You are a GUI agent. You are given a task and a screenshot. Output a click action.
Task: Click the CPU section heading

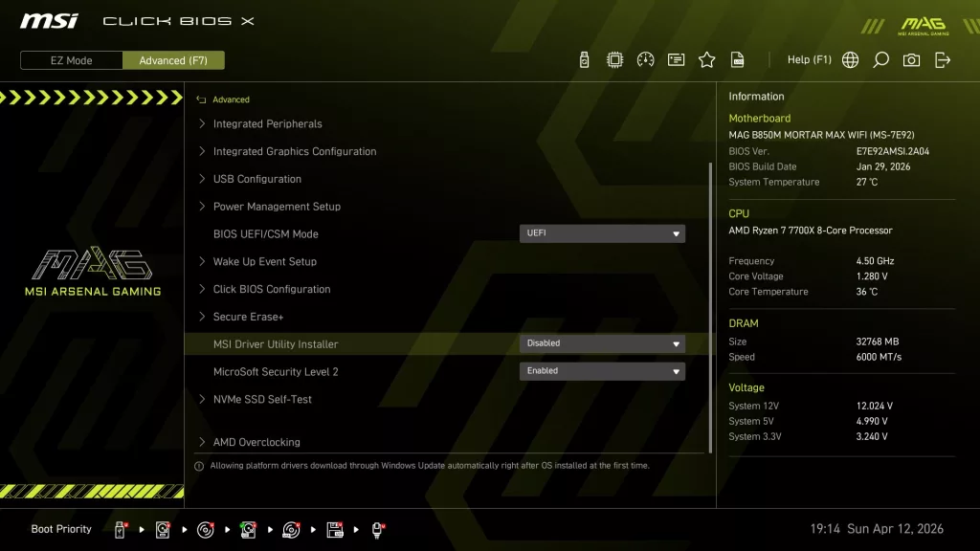tap(739, 213)
